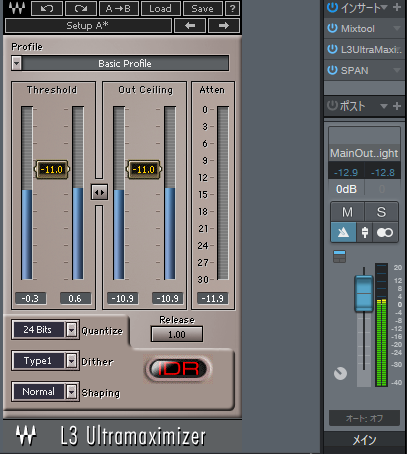Reset the -0.3 threshold peak readout

30,298
